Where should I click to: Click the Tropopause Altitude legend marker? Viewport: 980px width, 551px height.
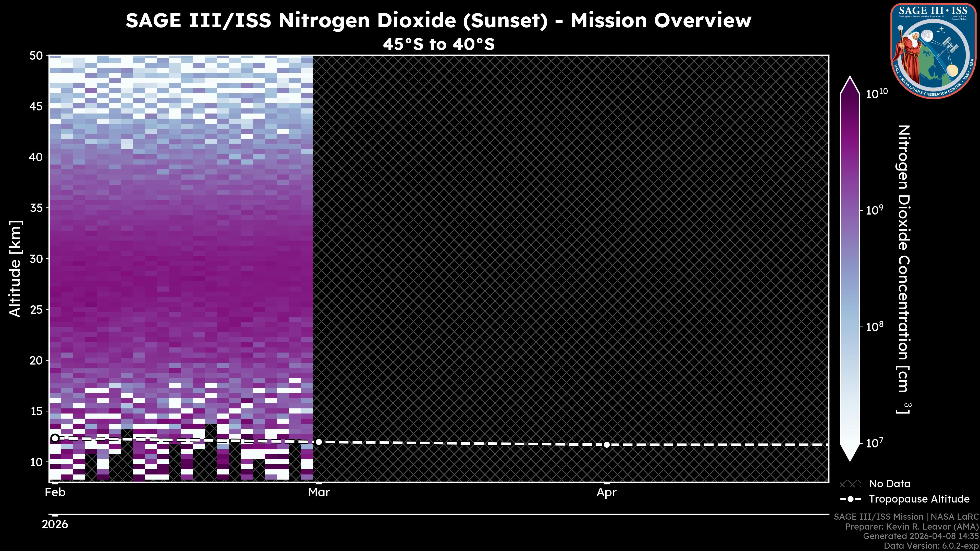pos(850,499)
